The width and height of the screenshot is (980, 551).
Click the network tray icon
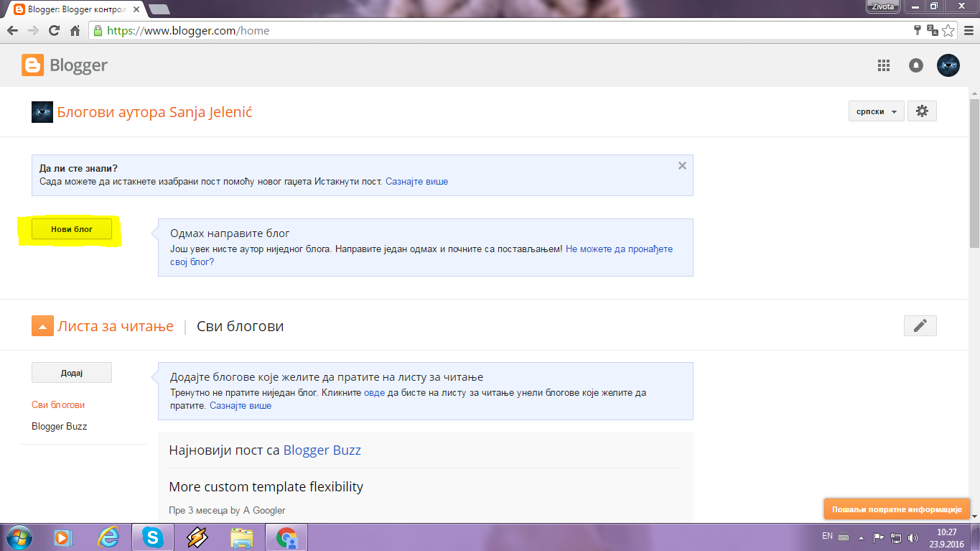pos(896,537)
